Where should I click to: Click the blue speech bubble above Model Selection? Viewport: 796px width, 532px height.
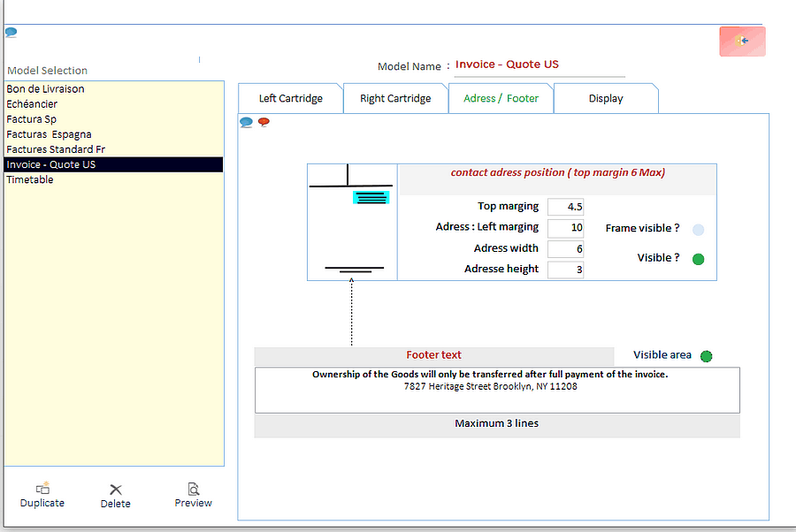[x=11, y=33]
